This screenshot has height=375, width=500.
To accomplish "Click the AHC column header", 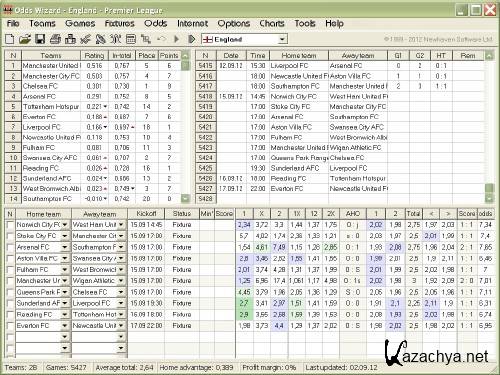I will click(x=352, y=214).
